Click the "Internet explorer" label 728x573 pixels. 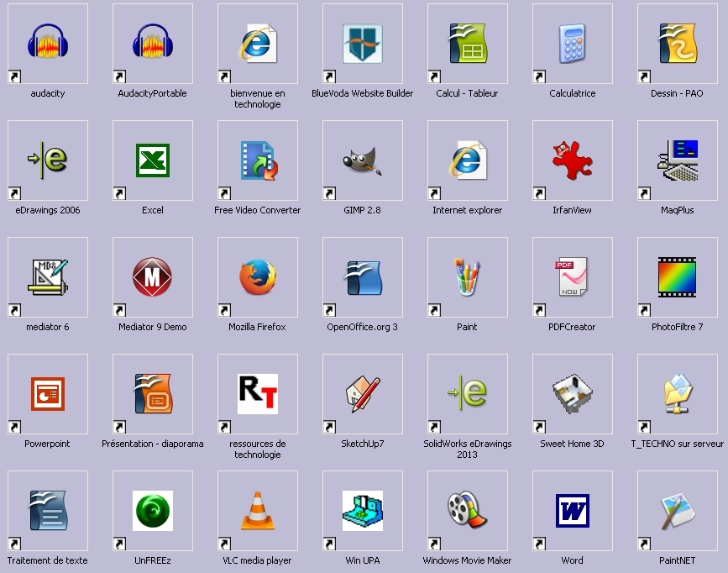click(468, 210)
